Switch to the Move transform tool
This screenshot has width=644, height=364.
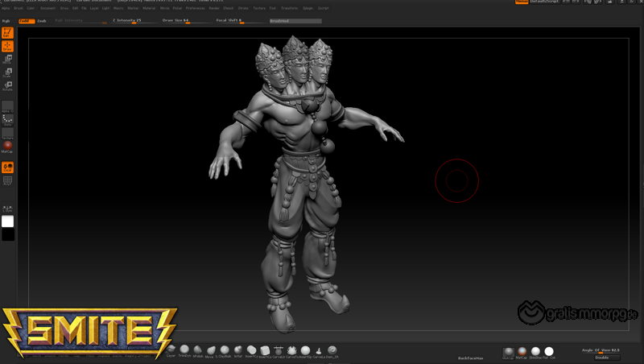pos(7,59)
